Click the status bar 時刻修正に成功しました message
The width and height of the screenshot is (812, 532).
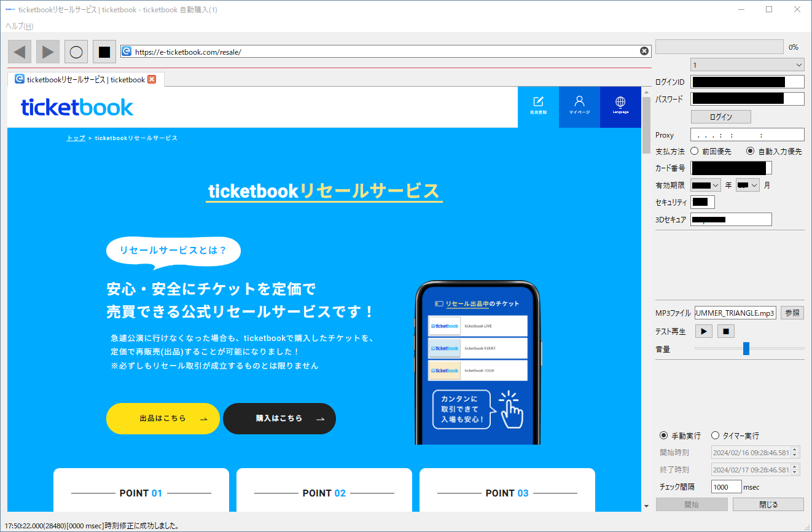click(x=92, y=526)
